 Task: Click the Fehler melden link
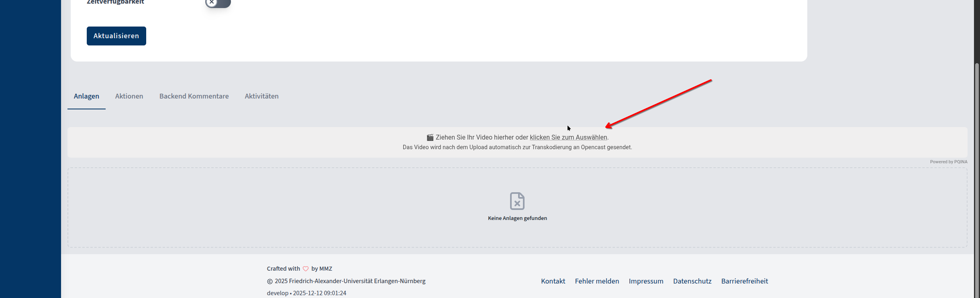pyautogui.click(x=597, y=281)
